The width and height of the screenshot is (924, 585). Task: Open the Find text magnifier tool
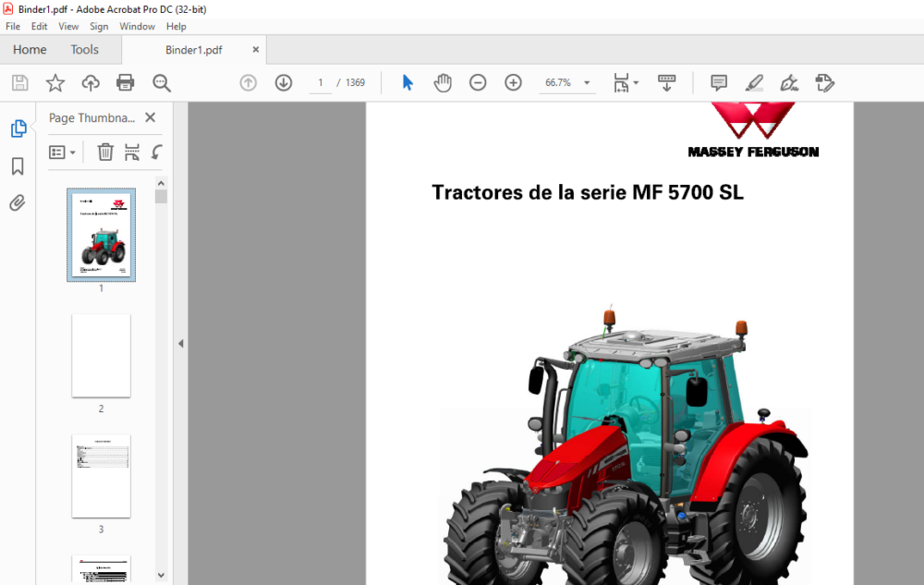[x=161, y=83]
